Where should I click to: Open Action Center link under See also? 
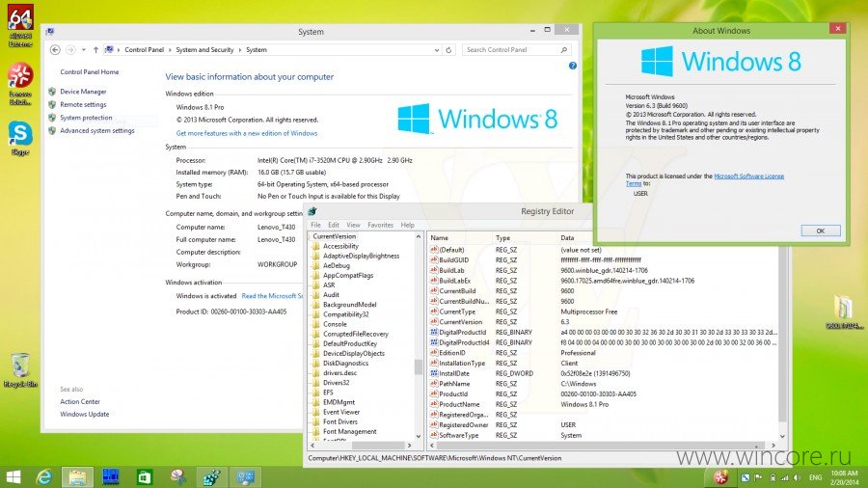point(80,402)
